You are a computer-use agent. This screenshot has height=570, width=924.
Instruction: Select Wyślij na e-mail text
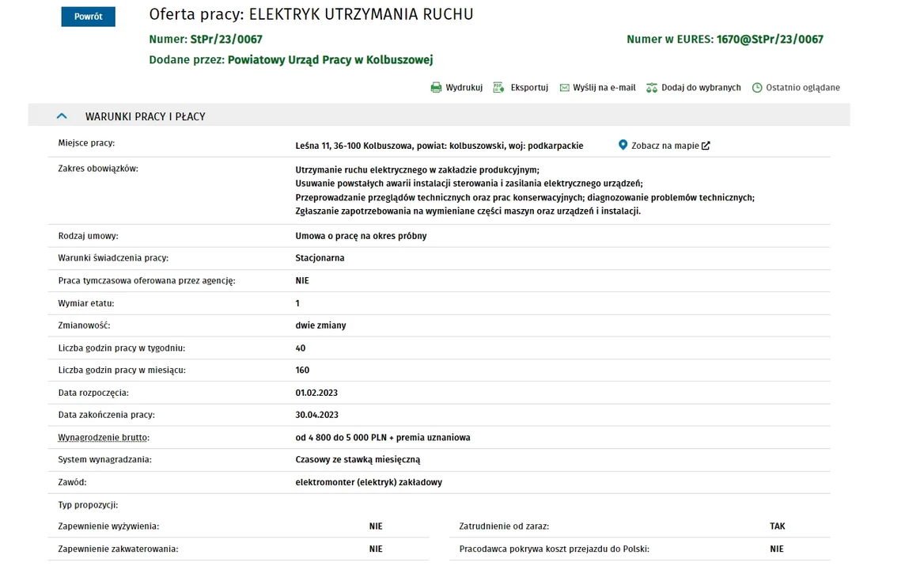tap(604, 88)
